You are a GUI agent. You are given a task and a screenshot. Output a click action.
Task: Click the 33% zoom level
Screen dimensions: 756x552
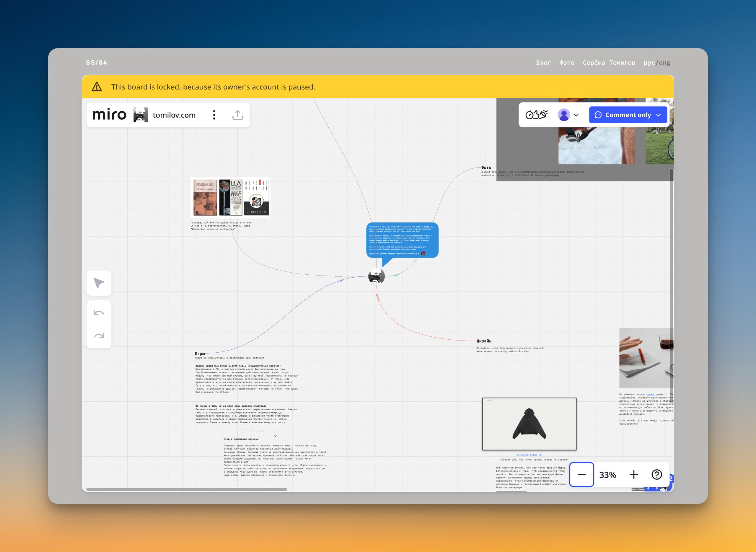coord(608,475)
